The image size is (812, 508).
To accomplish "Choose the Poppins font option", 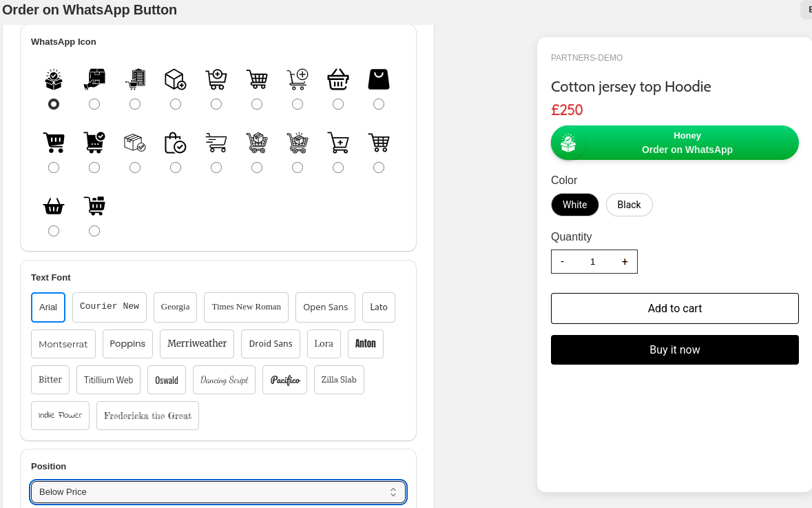I will pyautogui.click(x=127, y=344).
